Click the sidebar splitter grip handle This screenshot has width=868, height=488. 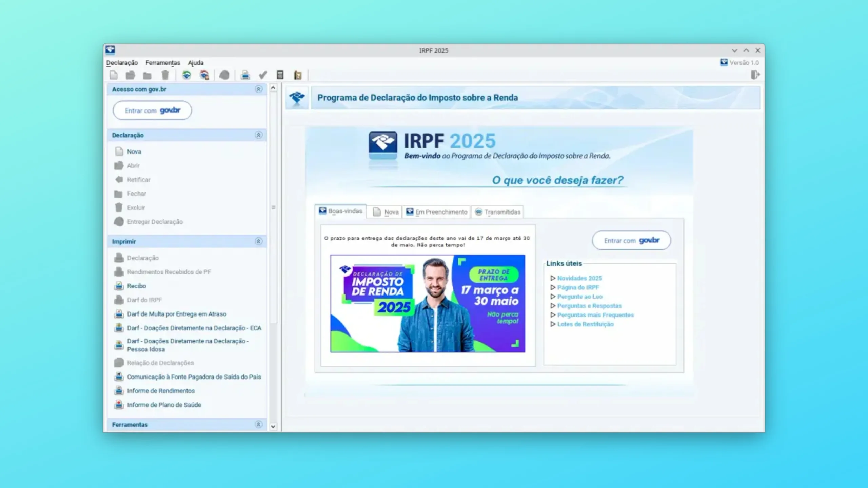click(x=274, y=207)
